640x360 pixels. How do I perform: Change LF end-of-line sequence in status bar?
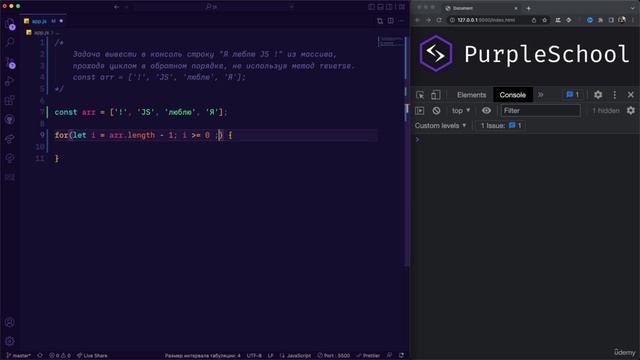coord(270,356)
